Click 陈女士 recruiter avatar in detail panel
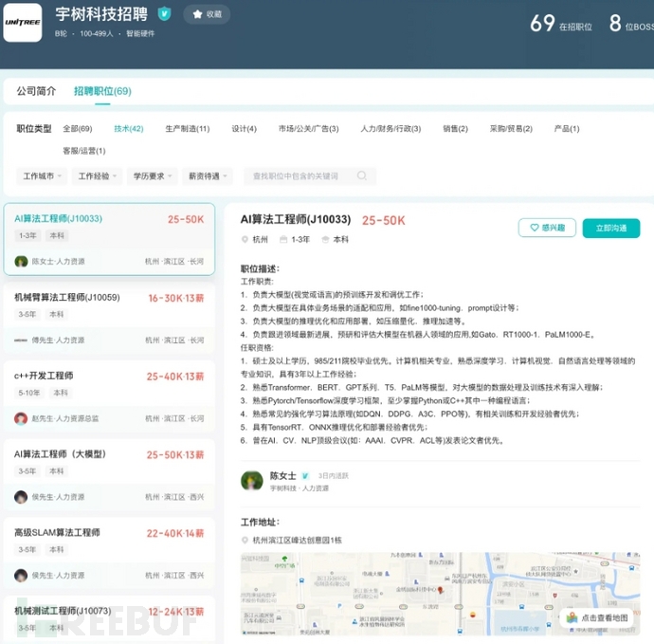Image resolution: width=654 pixels, height=644 pixels. click(252, 481)
